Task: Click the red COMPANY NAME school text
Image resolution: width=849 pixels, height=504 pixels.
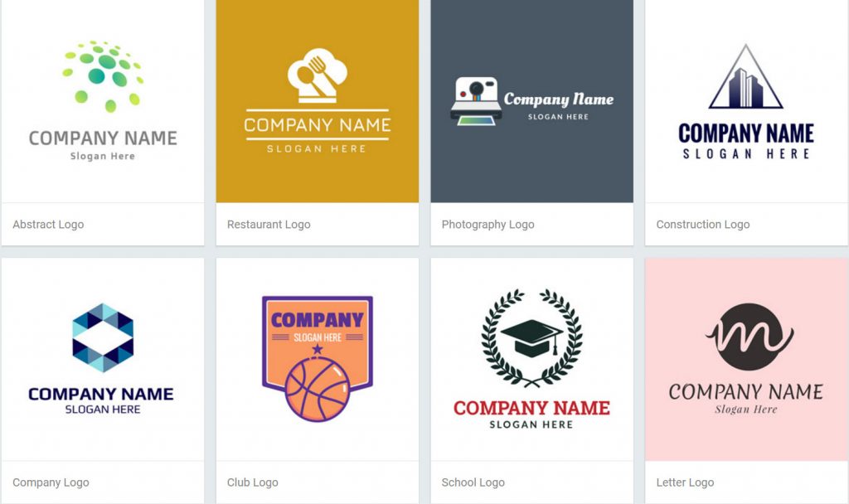Action: (531, 408)
